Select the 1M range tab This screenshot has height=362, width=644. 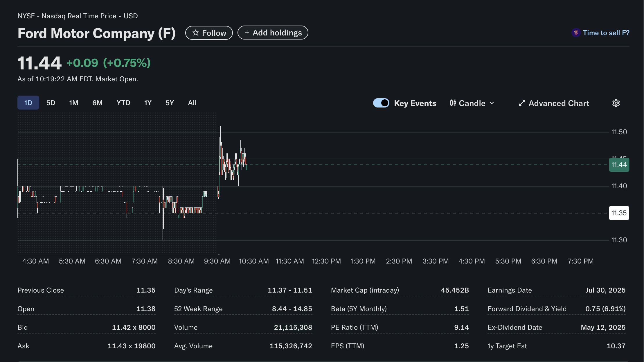coord(74,103)
